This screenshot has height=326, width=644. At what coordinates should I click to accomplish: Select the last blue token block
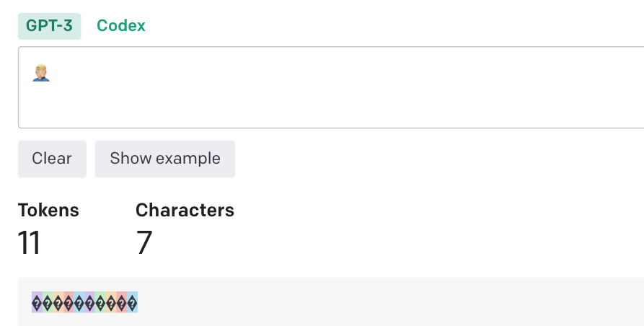(132, 303)
